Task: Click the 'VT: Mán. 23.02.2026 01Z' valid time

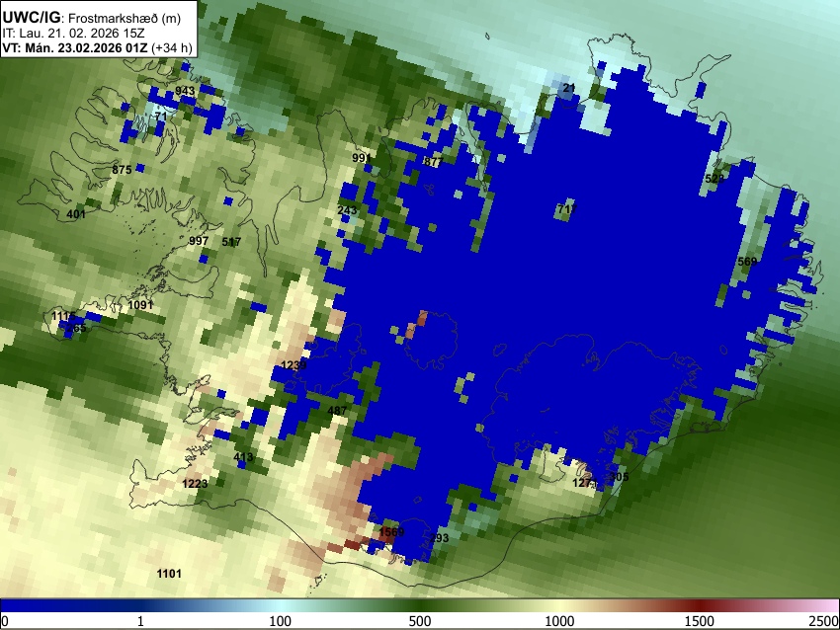Action: coord(75,47)
